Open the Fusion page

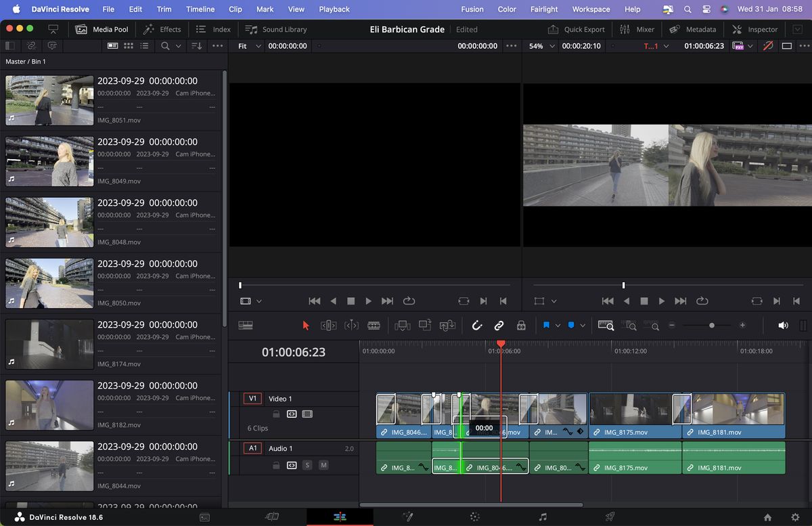pos(407,516)
